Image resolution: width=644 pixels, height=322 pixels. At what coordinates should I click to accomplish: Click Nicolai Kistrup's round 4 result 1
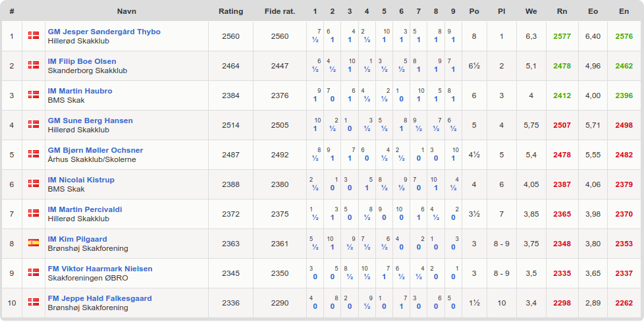tap(367, 188)
